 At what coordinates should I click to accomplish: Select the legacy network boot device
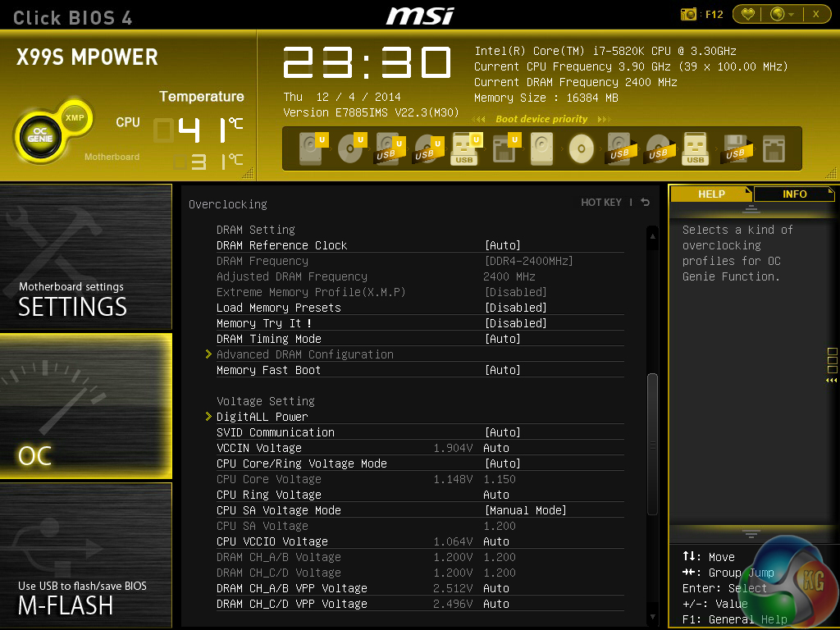click(x=774, y=148)
